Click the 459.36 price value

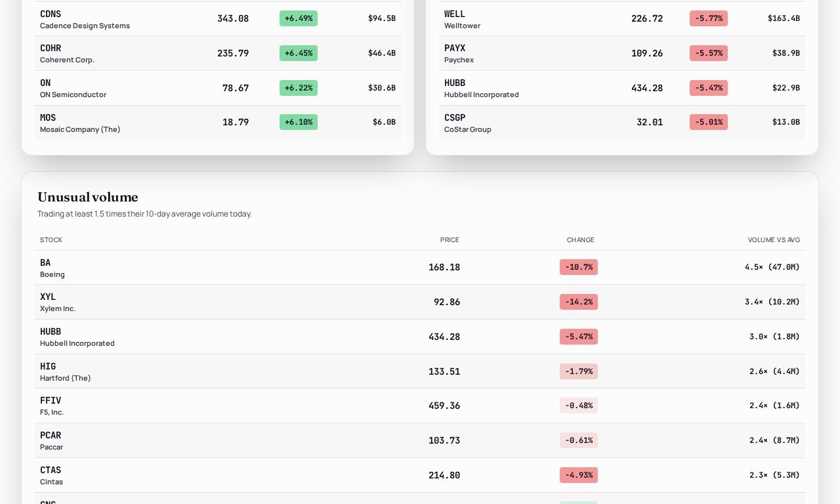444,406
